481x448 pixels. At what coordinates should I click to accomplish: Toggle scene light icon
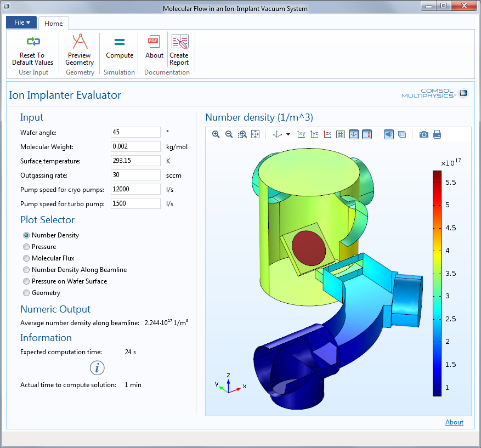click(389, 134)
